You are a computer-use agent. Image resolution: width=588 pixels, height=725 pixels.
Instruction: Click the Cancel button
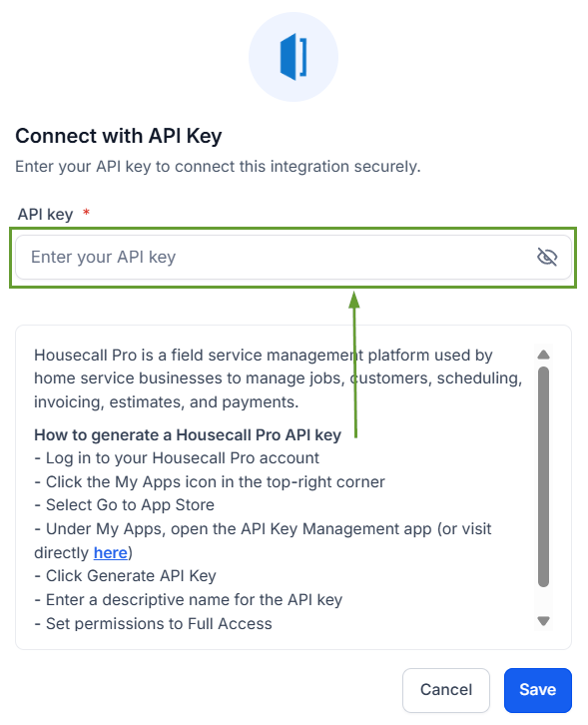[446, 690]
